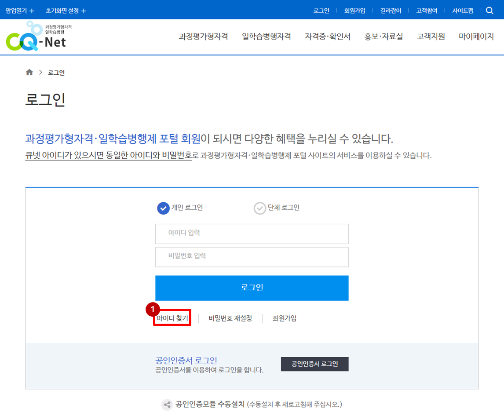Open the 일학습병행자격 menu
This screenshot has width=504, height=420.
[267, 37]
